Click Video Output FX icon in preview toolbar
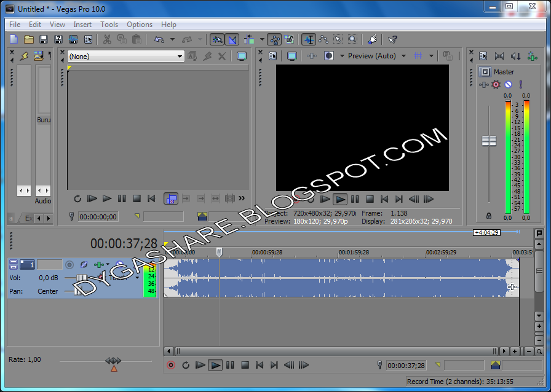 pos(312,56)
